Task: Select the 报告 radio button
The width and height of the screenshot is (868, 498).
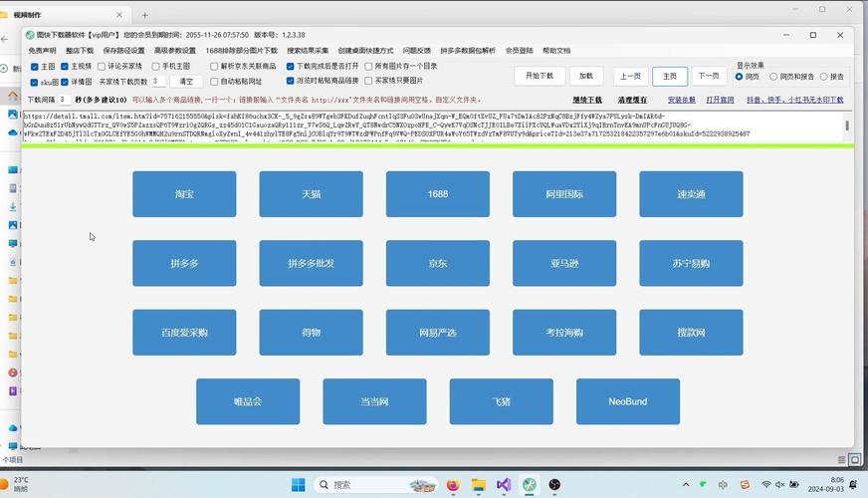Action: tap(824, 77)
